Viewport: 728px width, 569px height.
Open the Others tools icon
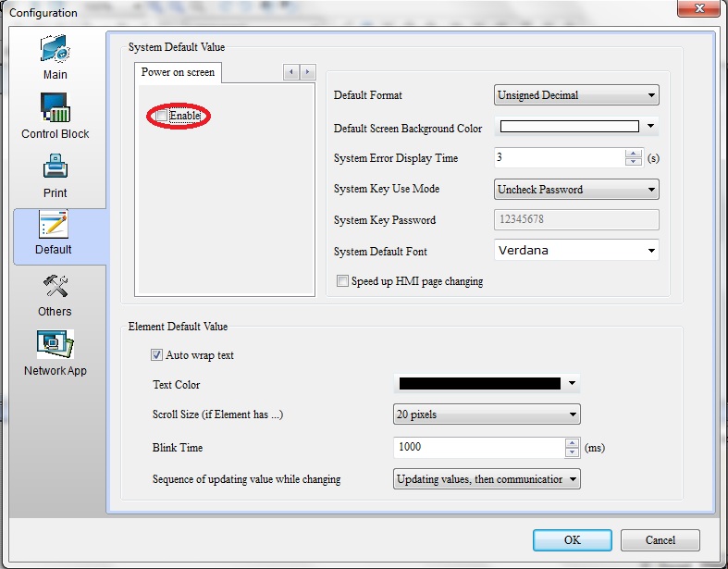pyautogui.click(x=55, y=288)
